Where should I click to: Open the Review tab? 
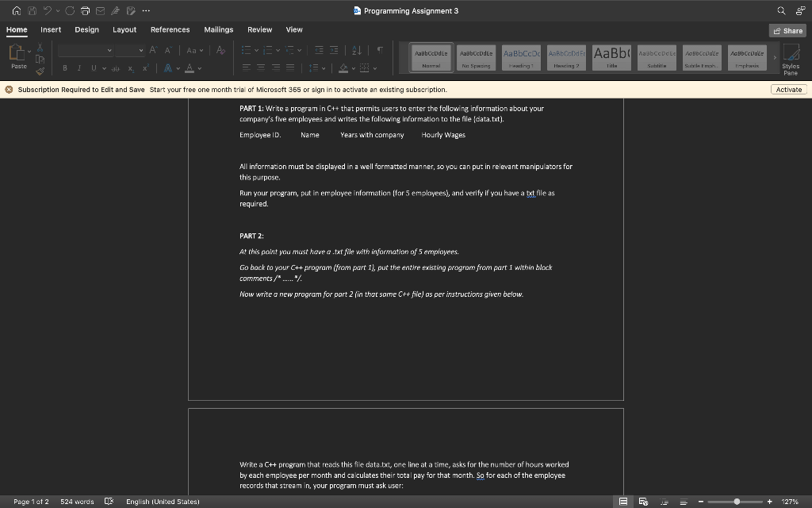[259, 29]
